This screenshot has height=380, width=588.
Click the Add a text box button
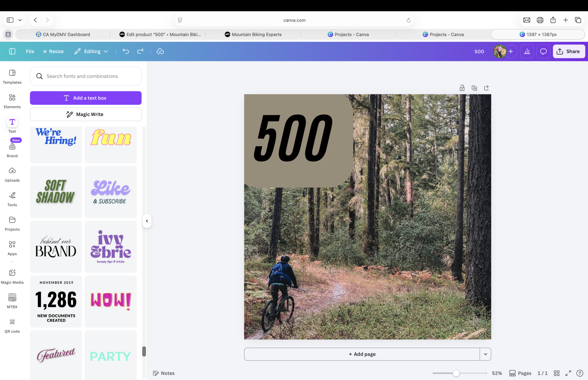(86, 98)
